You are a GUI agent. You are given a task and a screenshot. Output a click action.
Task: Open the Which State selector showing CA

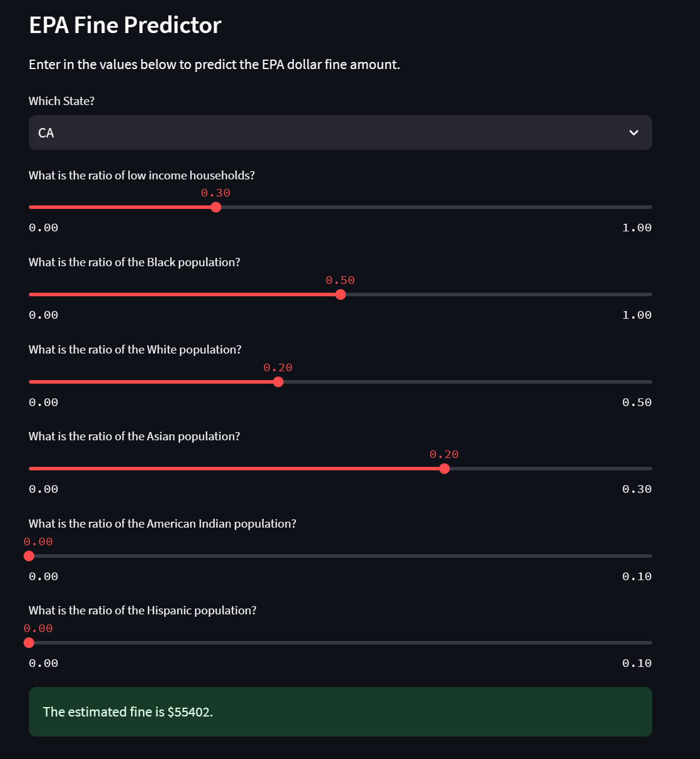click(x=331, y=133)
